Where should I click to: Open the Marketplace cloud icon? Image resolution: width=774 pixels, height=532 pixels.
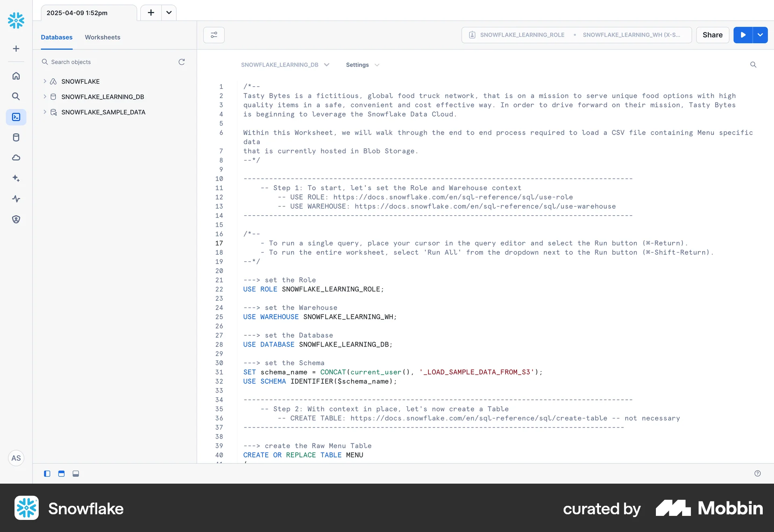click(16, 158)
